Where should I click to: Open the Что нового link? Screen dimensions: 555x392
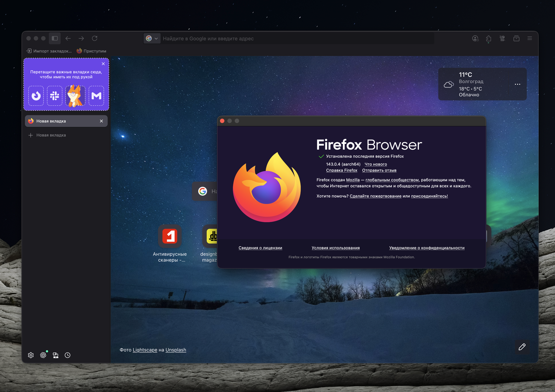pyautogui.click(x=376, y=164)
